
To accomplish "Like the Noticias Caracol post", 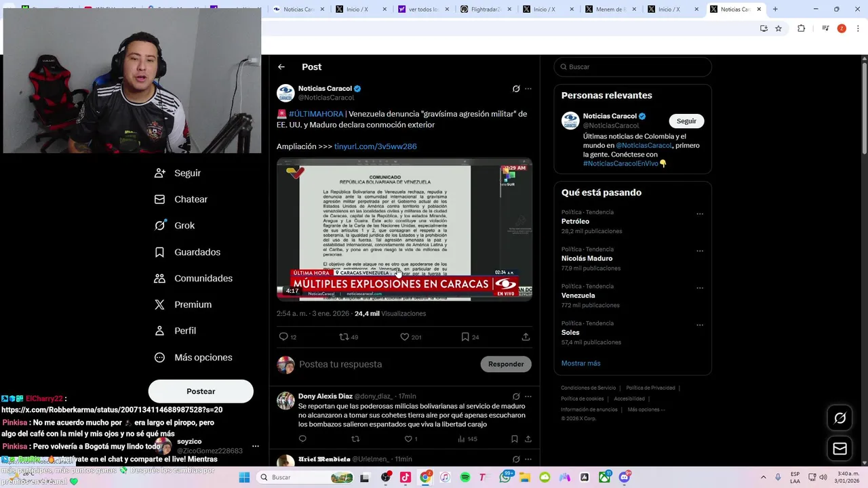I will point(405,337).
